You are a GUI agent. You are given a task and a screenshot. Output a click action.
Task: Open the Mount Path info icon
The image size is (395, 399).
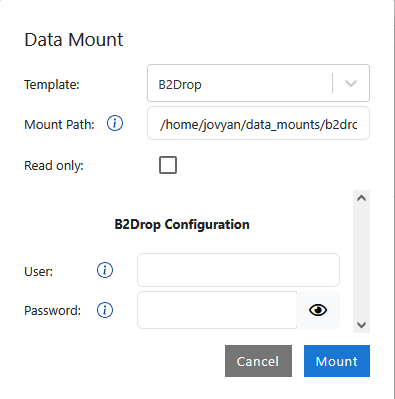pyautogui.click(x=115, y=123)
